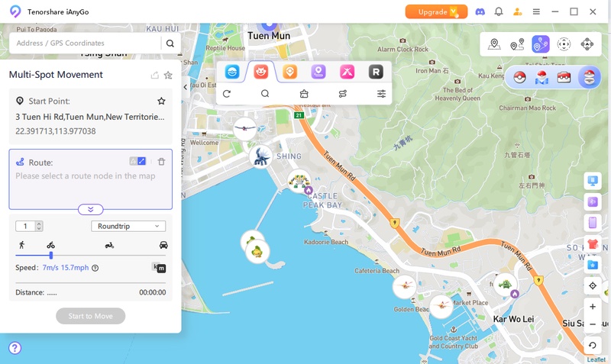Open the Roundtrip dropdown
The height and width of the screenshot is (364, 611).
pyautogui.click(x=128, y=226)
